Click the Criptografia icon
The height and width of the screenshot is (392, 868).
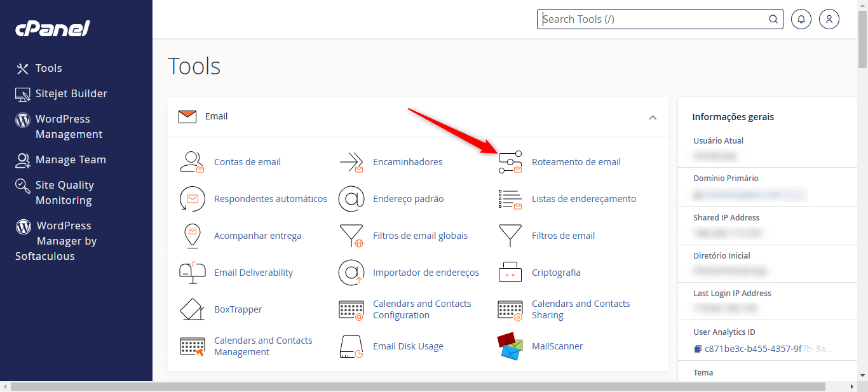pos(510,273)
